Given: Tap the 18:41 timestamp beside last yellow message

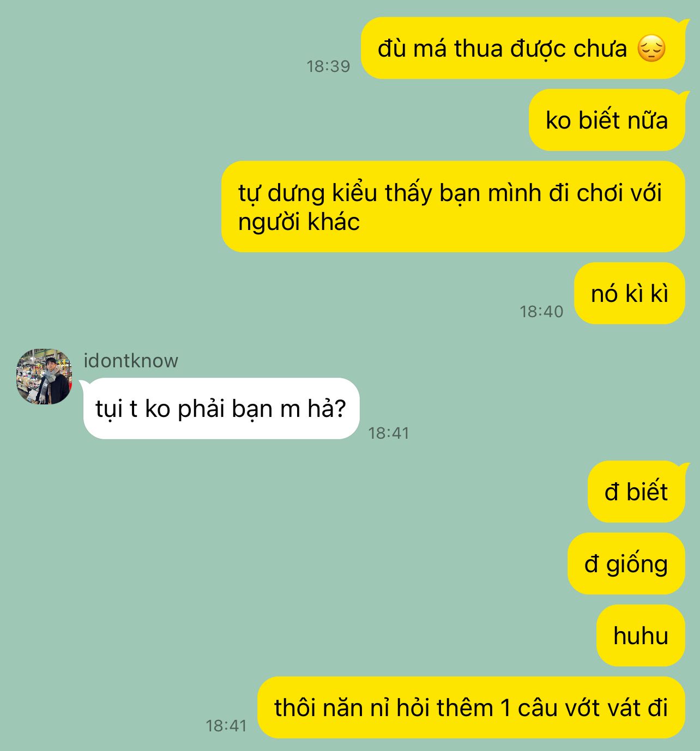Looking at the screenshot, I should tap(226, 726).
